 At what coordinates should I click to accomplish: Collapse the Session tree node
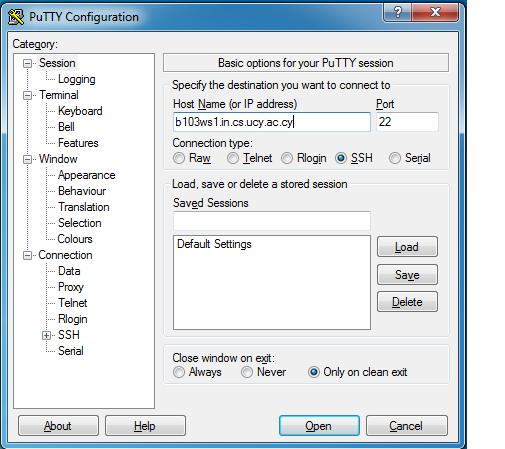pos(27,63)
